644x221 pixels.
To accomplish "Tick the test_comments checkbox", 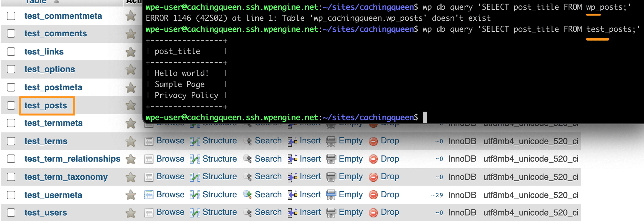I will click(11, 33).
